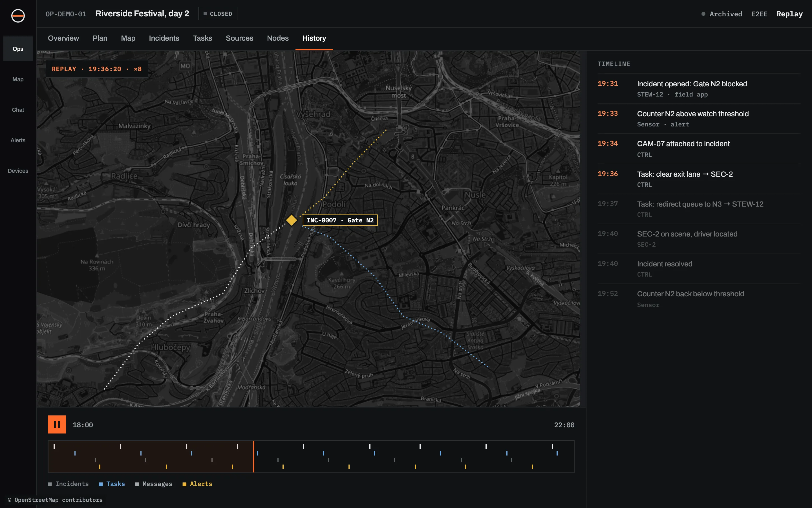Open the Map sidebar section
This screenshot has height=508, width=812.
[18, 79]
